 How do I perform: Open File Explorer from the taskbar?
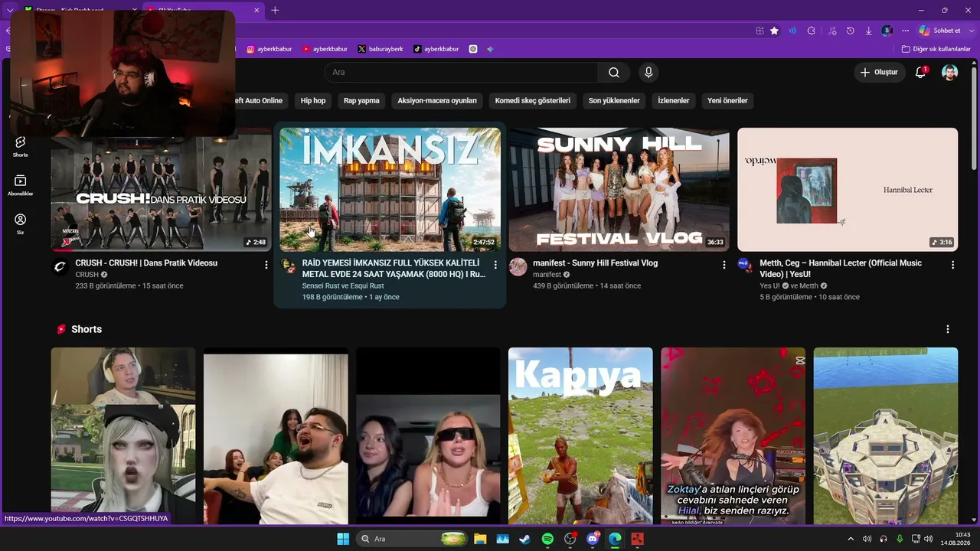(x=480, y=539)
